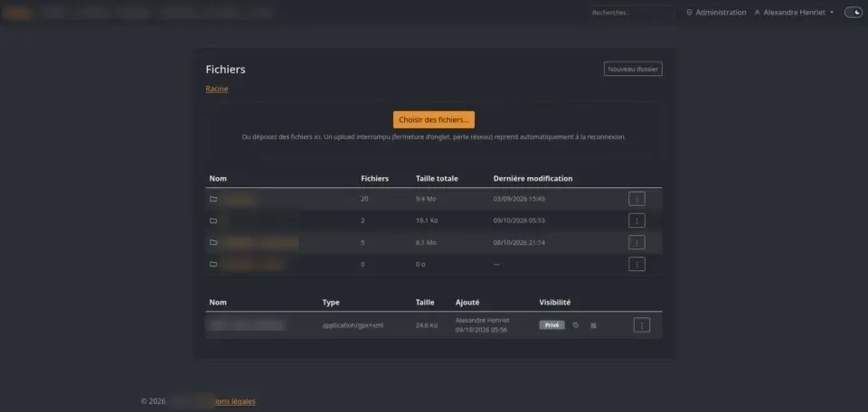Click folder icon in the 0 o row
Viewport: 868px width, 412px height.
(213, 264)
